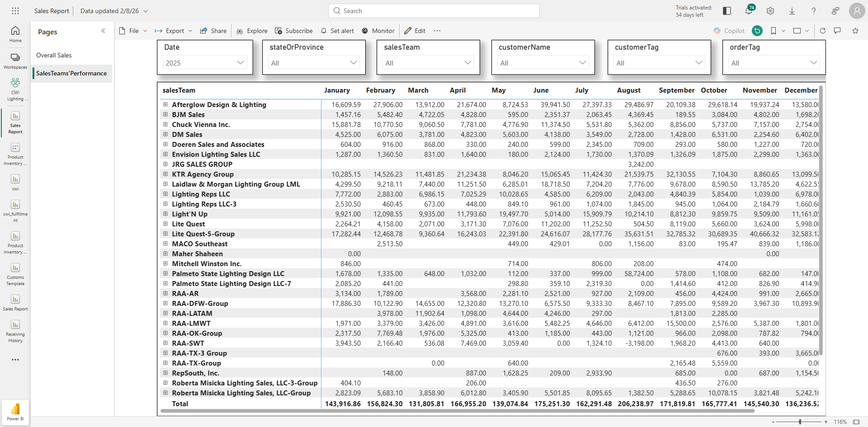Image resolution: width=868 pixels, height=427 pixels.
Task: Collapse the Pages pane chevron
Action: pyautogui.click(x=103, y=31)
